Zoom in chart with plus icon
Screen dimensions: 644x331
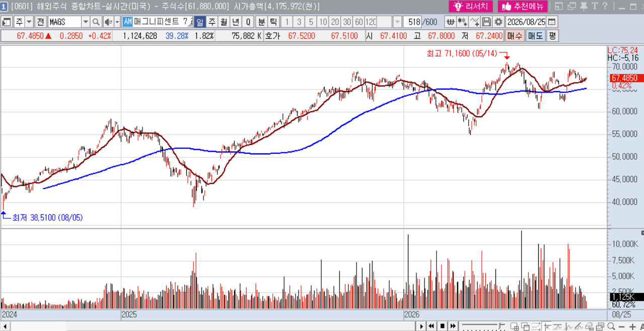[633, 326]
